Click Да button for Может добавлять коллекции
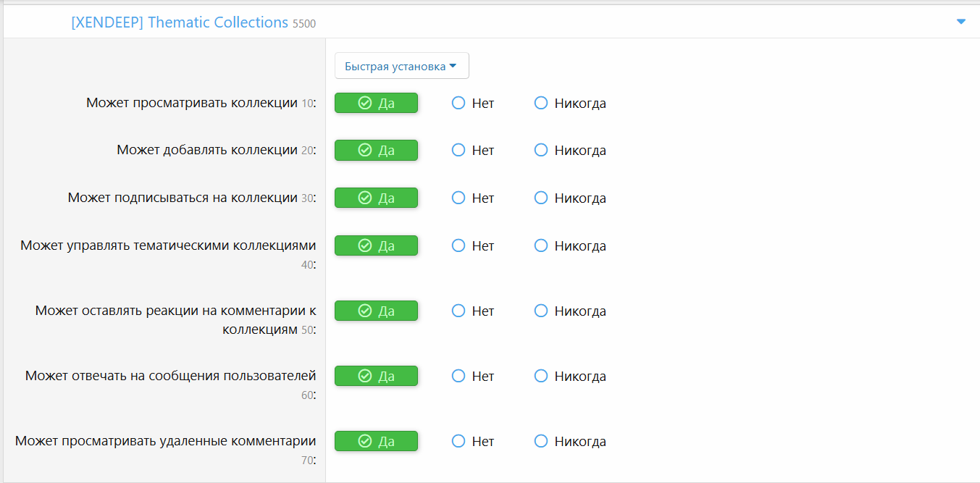The width and height of the screenshot is (980, 483). pos(376,150)
